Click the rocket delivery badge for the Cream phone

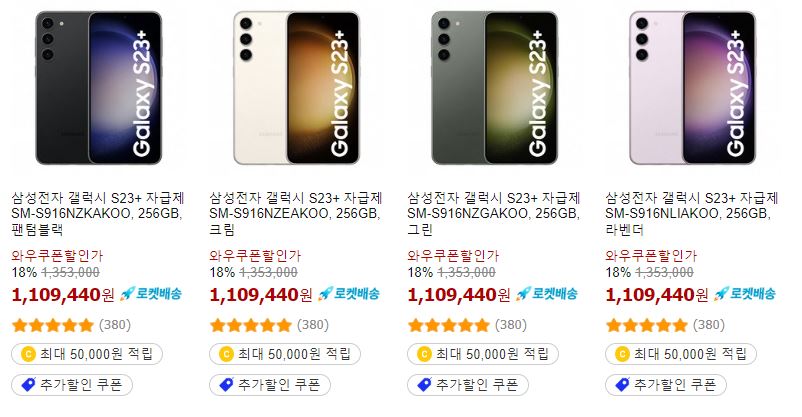coord(349,294)
